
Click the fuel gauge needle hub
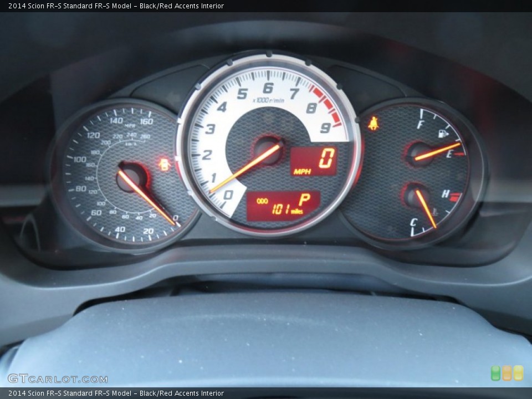point(420,155)
